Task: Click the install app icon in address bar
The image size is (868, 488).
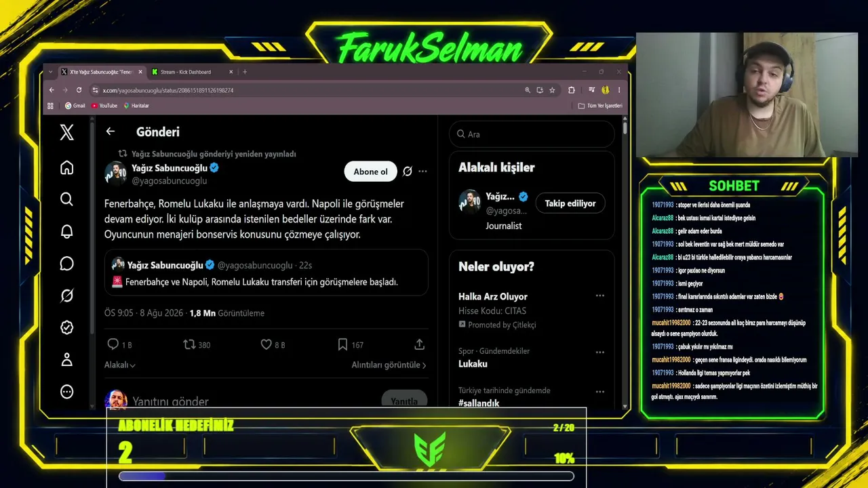Action: (540, 90)
